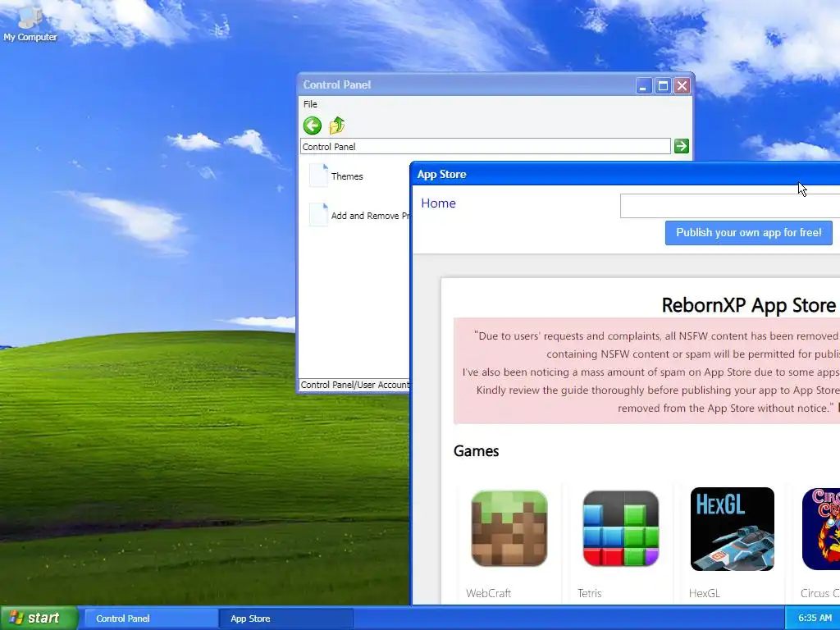The image size is (840, 630).
Task: Click the WebCraft label text
Action: (489, 593)
